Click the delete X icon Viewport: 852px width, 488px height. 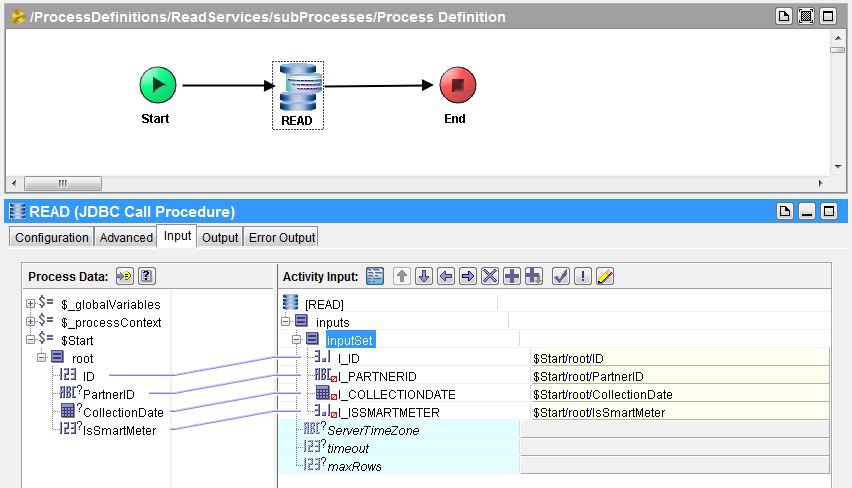click(490, 277)
